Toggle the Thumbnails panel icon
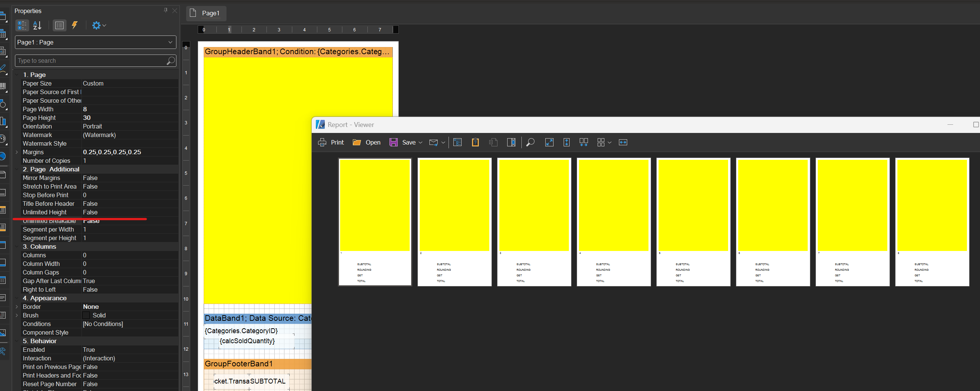 [511, 142]
